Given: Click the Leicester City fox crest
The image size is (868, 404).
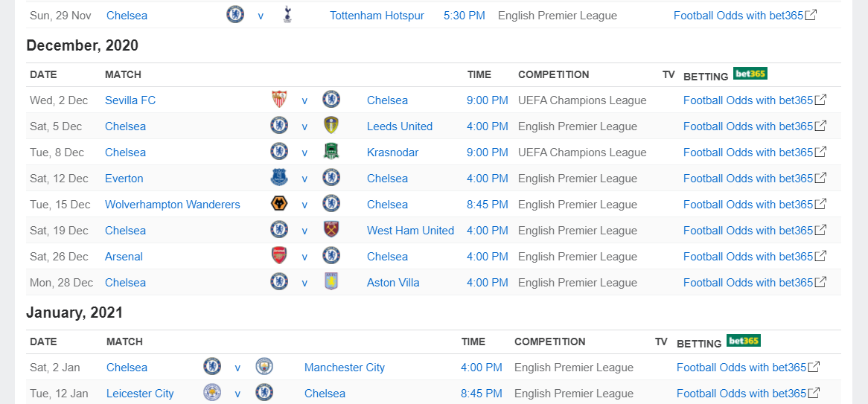Looking at the screenshot, I should click(x=212, y=393).
